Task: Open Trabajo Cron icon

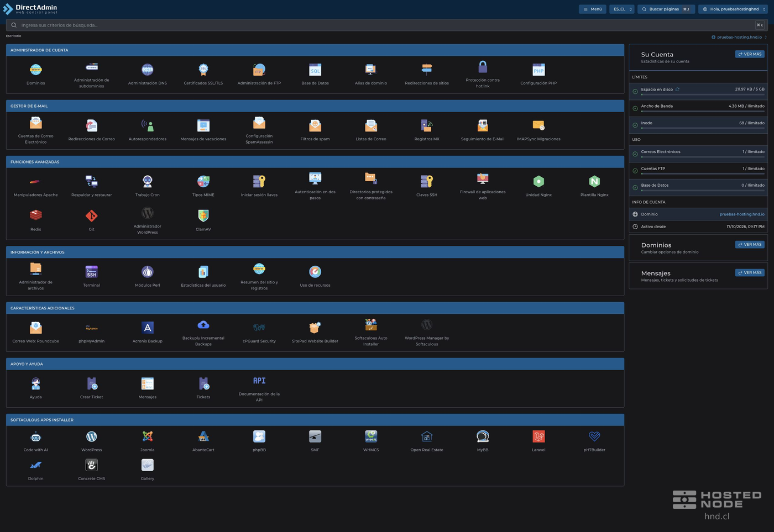Action: click(147, 181)
